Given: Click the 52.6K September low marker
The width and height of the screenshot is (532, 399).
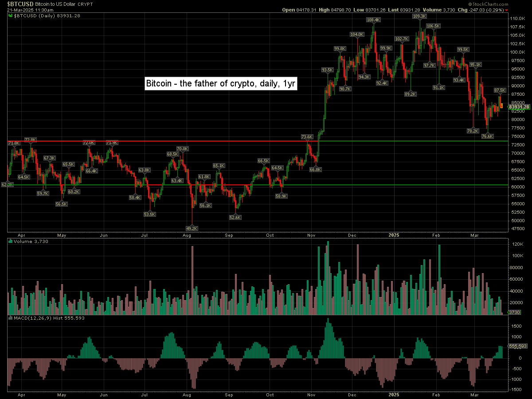Looking at the screenshot, I should pyautogui.click(x=235, y=218).
